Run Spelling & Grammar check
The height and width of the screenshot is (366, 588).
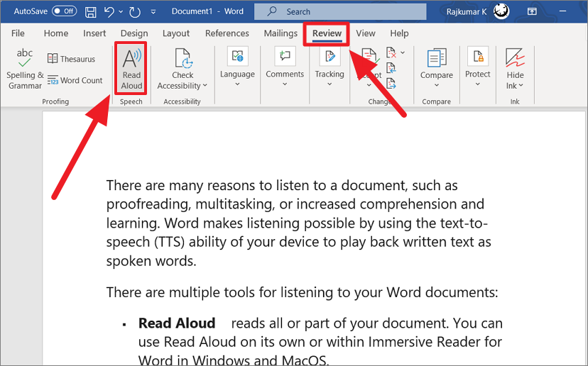(25, 69)
